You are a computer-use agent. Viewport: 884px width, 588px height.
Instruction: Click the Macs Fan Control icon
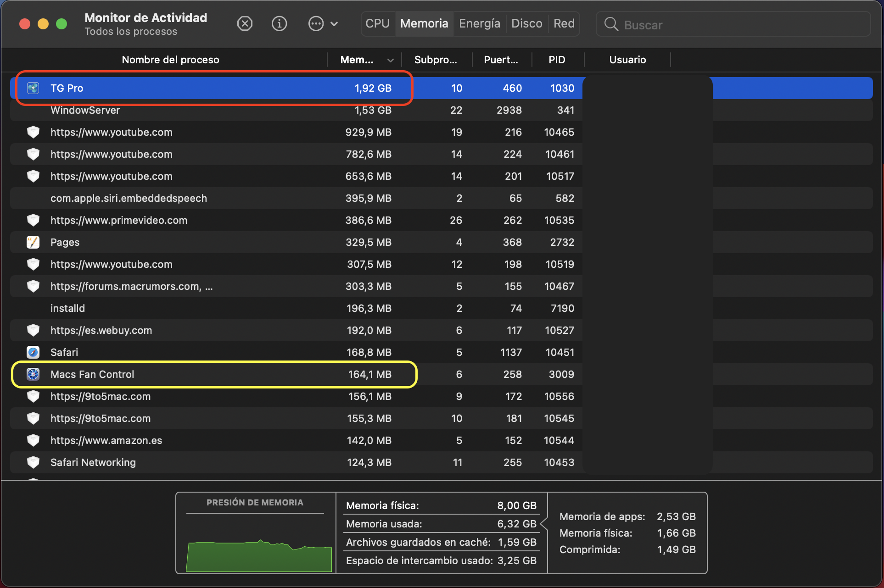click(33, 374)
